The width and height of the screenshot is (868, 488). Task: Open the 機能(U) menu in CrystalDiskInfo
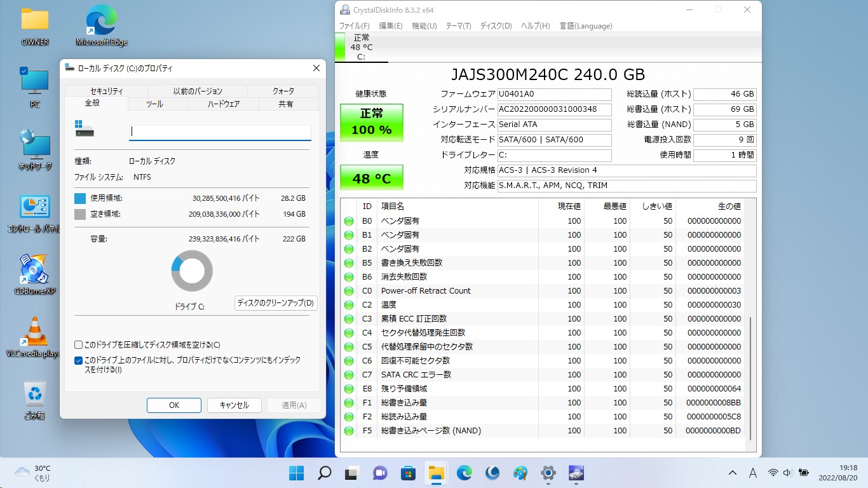click(424, 26)
